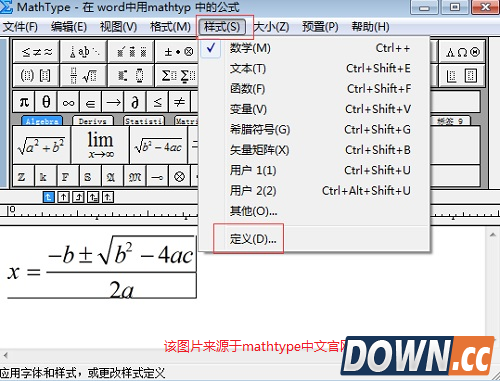Click the x variable in the formula
The height and width of the screenshot is (381, 500).
(x=14, y=272)
